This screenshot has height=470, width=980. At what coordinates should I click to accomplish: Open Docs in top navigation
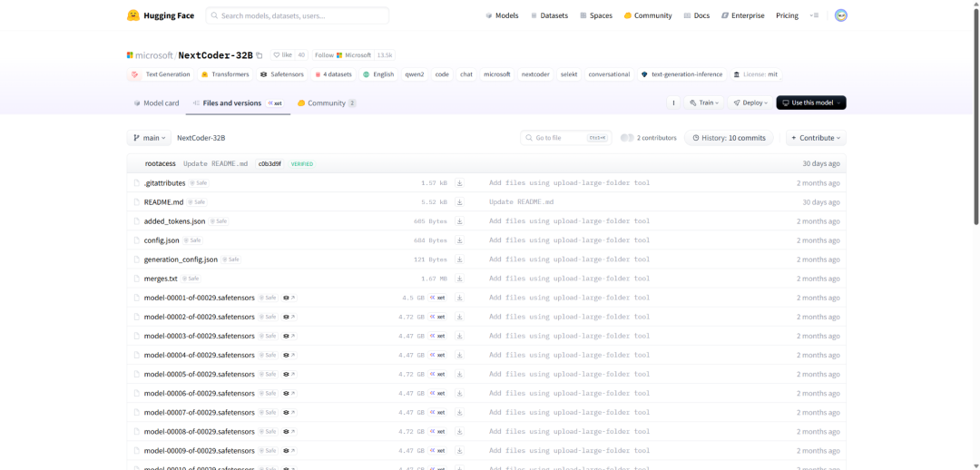tap(697, 15)
